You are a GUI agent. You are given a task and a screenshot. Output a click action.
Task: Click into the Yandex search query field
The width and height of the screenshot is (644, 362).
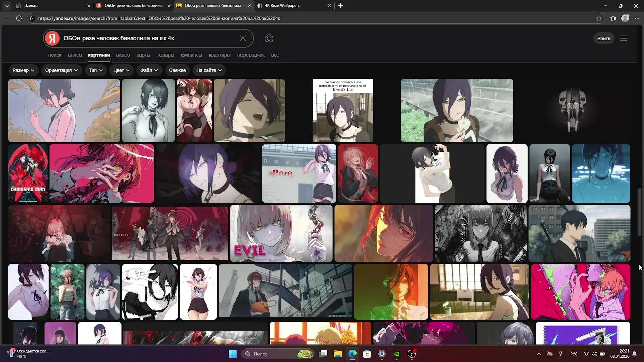[x=148, y=38]
